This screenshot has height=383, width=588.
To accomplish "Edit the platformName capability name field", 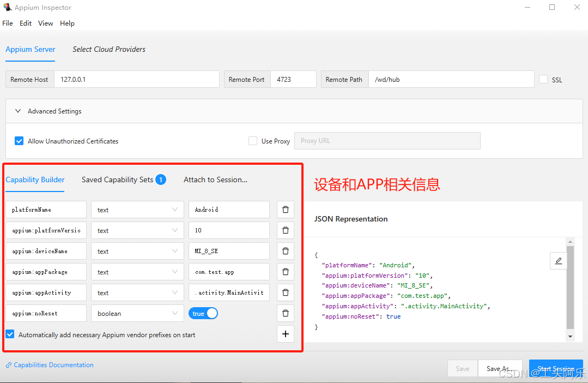I will pos(46,210).
